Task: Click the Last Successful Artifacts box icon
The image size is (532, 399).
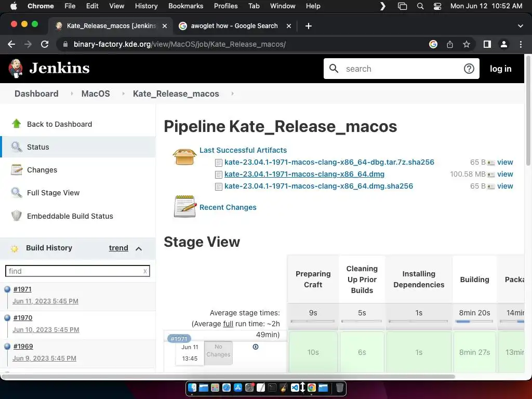Action: point(184,157)
